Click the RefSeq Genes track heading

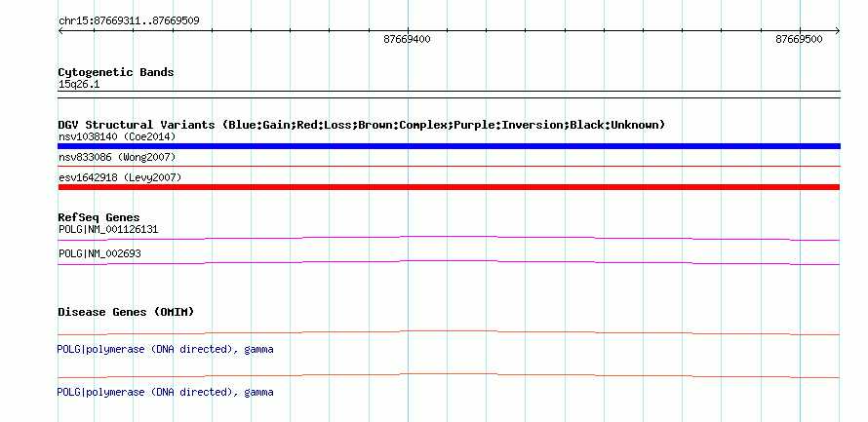coord(99,217)
